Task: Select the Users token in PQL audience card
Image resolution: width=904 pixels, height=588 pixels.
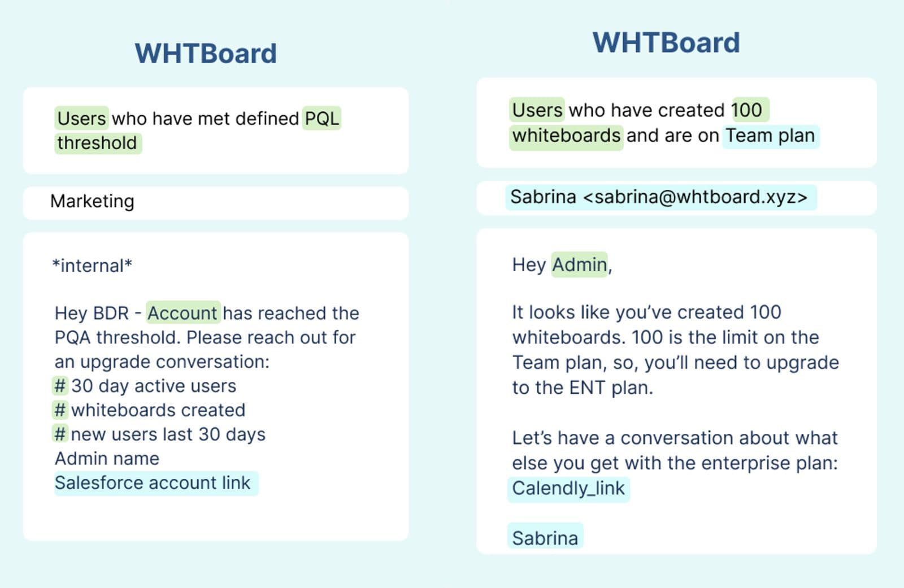Action: click(x=81, y=119)
